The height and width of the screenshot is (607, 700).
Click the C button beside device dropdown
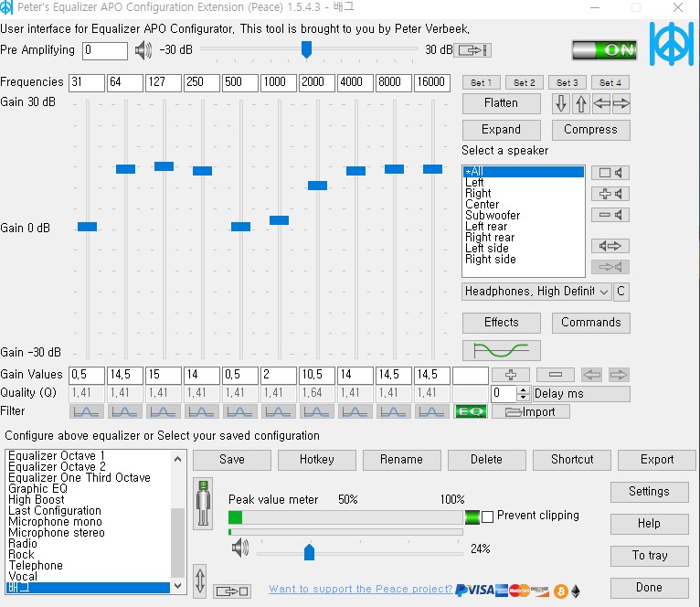pyautogui.click(x=621, y=292)
